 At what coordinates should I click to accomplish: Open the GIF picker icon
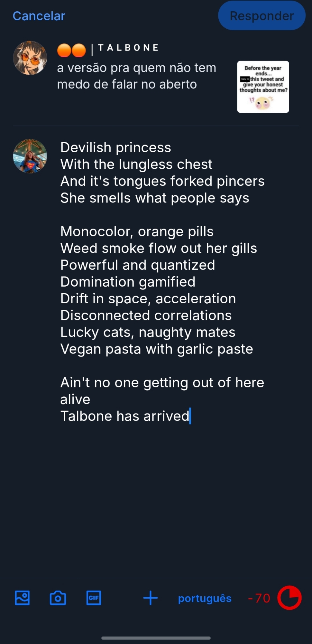pos(94,598)
